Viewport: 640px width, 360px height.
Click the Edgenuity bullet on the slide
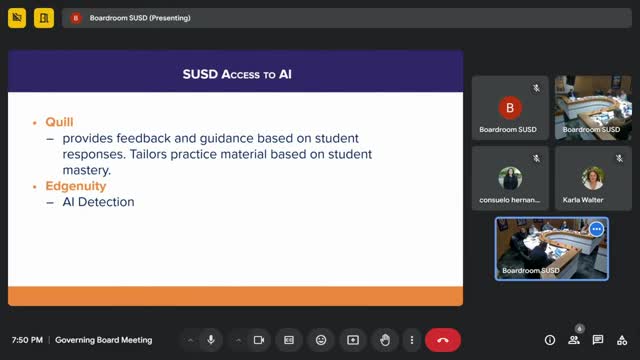76,186
